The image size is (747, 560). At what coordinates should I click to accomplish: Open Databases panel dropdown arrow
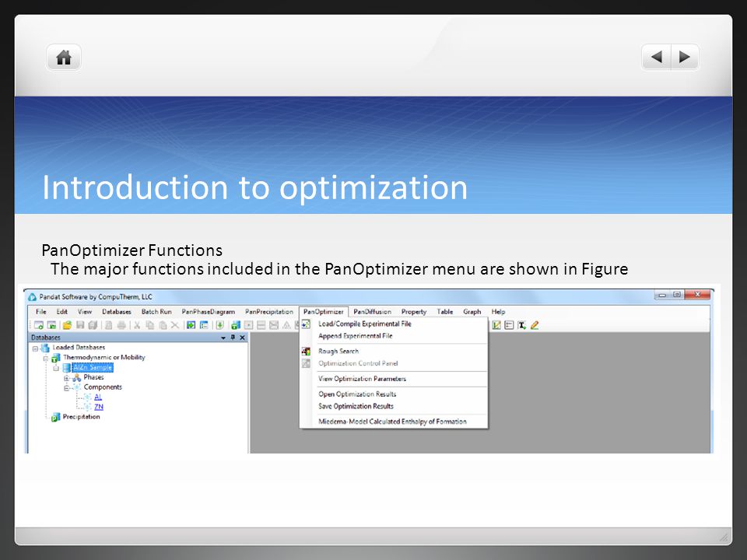223,338
